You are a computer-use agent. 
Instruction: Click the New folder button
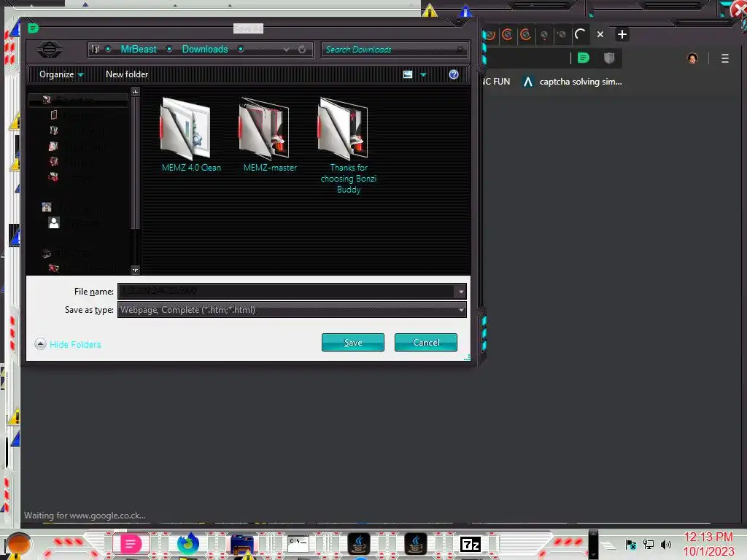pos(127,74)
